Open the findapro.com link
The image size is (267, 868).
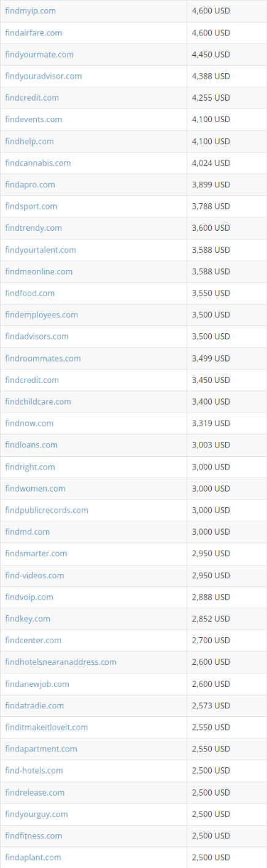30,184
